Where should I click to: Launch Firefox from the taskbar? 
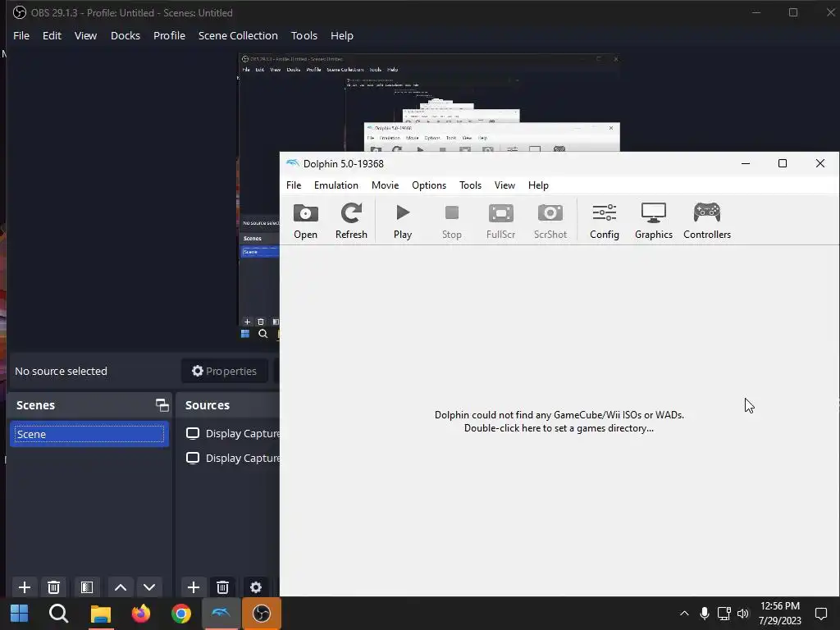pyautogui.click(x=141, y=613)
